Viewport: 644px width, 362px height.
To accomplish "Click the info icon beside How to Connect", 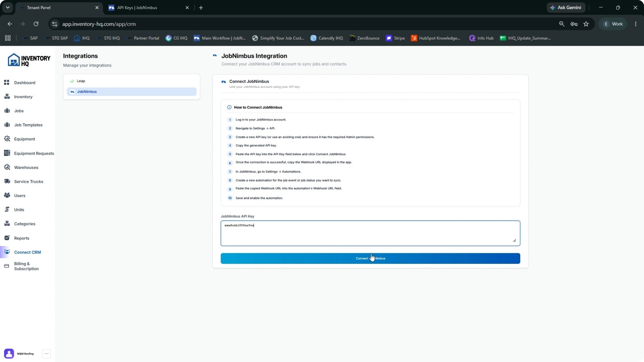I will pyautogui.click(x=229, y=107).
